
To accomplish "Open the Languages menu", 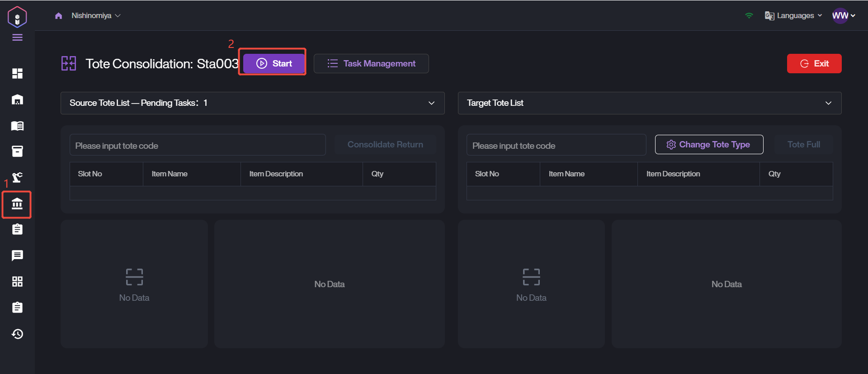I will click(794, 16).
